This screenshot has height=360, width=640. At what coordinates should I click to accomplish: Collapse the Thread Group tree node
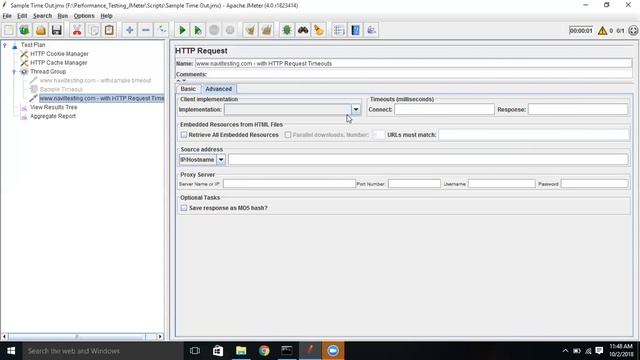[14, 72]
